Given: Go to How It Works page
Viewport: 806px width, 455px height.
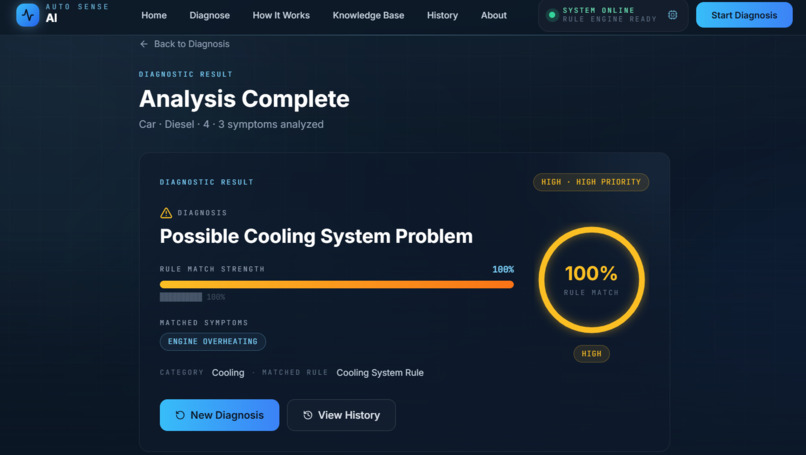Looking at the screenshot, I should 281,15.
